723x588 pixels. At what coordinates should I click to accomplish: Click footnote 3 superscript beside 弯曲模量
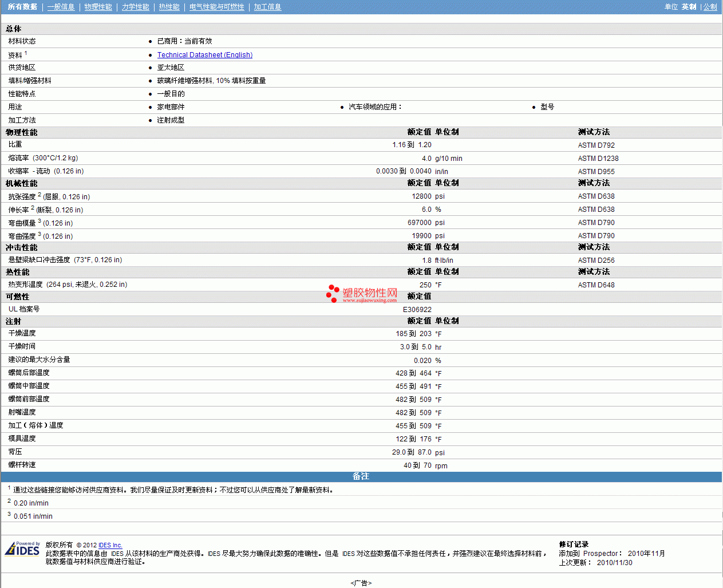tap(39, 220)
